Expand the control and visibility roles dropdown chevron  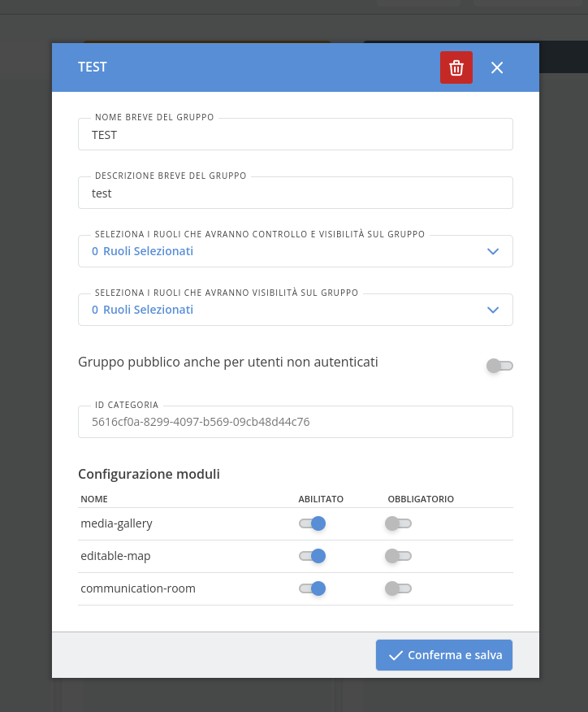click(x=492, y=251)
